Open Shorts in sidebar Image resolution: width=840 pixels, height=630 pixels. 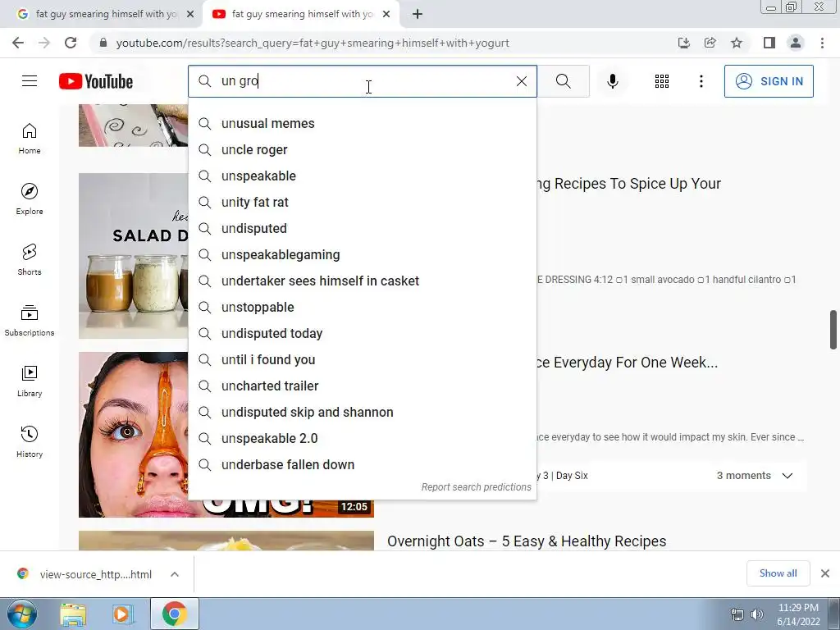pos(30,259)
